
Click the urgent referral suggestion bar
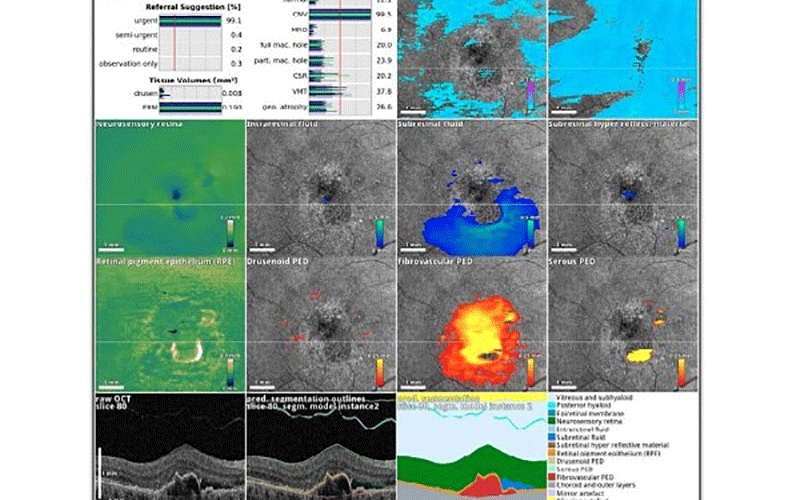pyautogui.click(x=190, y=21)
